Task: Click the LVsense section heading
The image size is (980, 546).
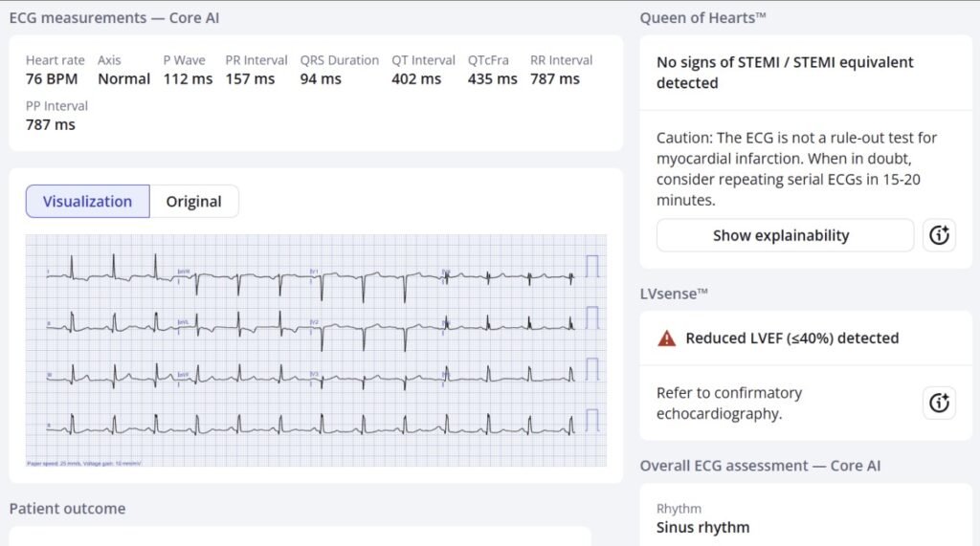Action: pyautogui.click(x=674, y=294)
